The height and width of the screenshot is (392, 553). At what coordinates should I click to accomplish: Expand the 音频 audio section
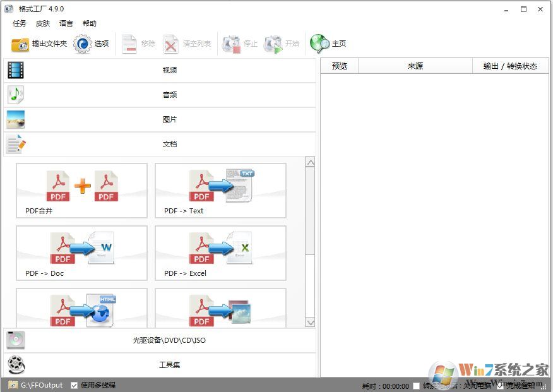(160, 95)
